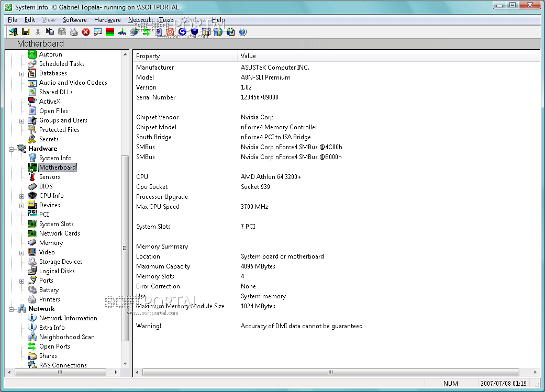This screenshot has width=545, height=392.
Task: Click the Secrets keys icon in the tree
Action: coord(32,139)
